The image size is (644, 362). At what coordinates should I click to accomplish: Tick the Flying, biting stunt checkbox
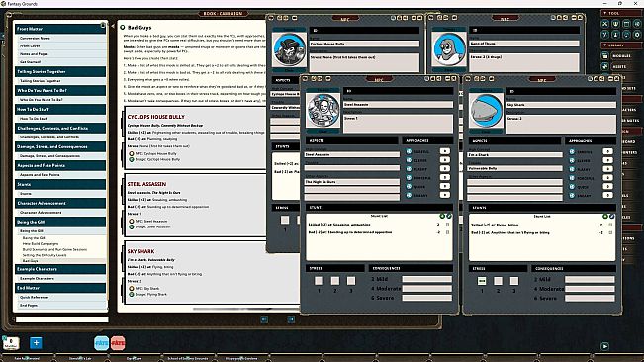(610, 225)
